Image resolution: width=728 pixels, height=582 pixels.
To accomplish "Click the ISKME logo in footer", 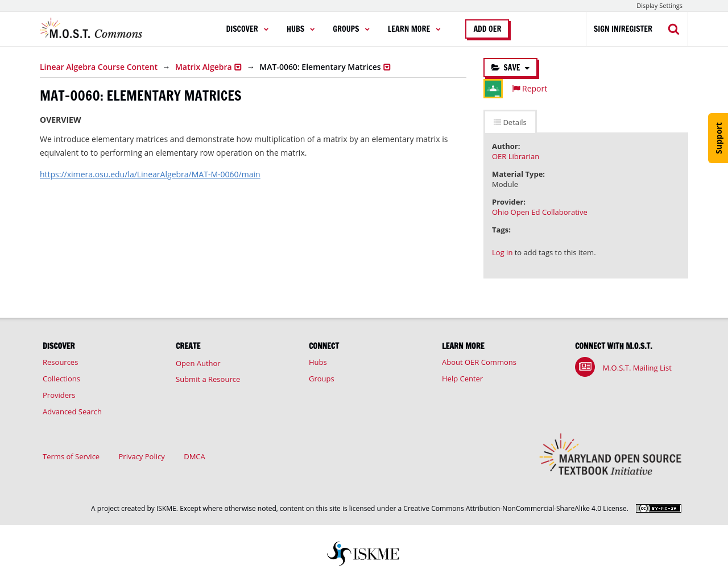I will coord(363,554).
